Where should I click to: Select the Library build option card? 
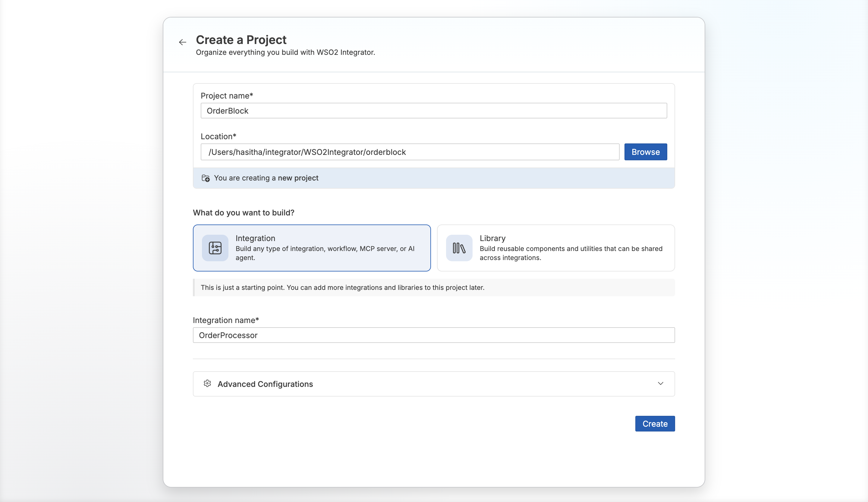click(x=555, y=248)
